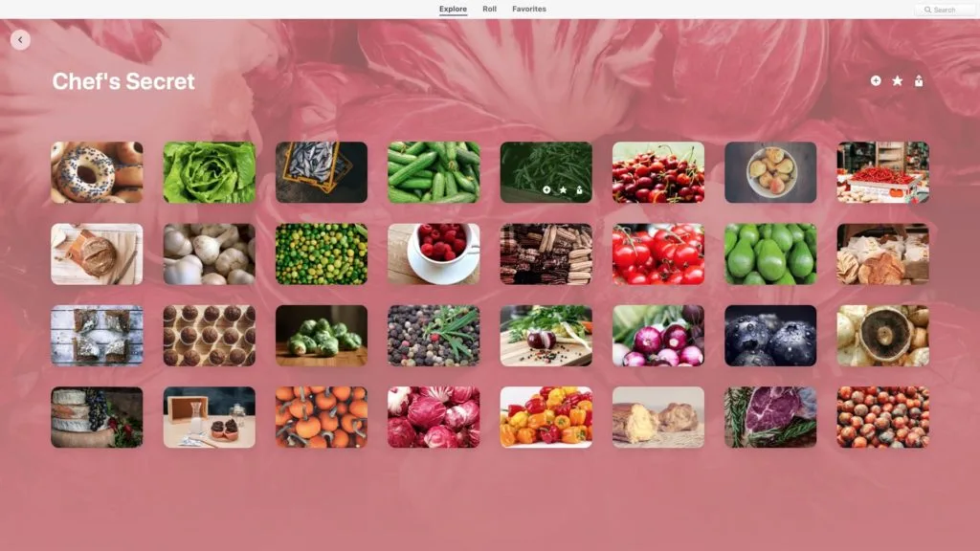Select the green lettuce photo

tap(210, 172)
